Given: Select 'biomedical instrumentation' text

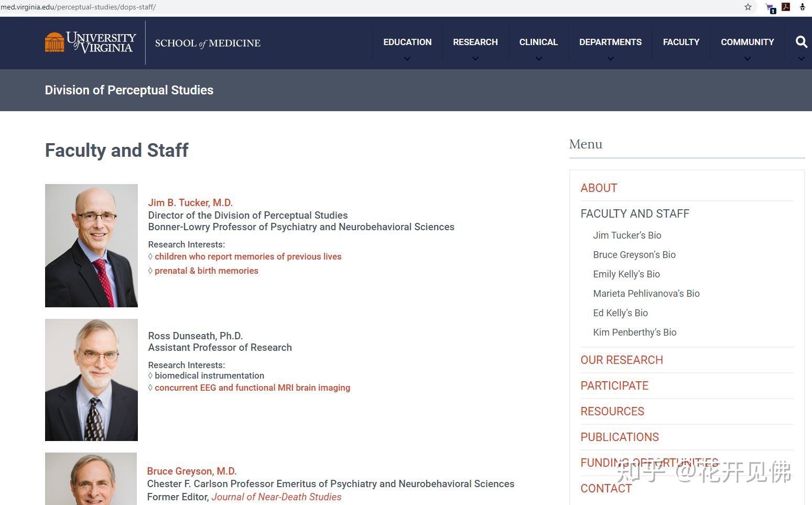Looking at the screenshot, I should 209,375.
